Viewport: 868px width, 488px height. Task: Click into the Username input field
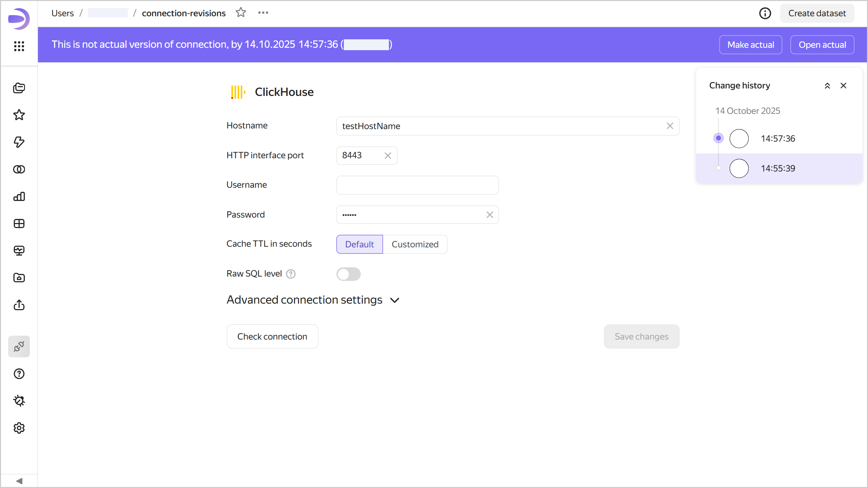[x=417, y=185]
